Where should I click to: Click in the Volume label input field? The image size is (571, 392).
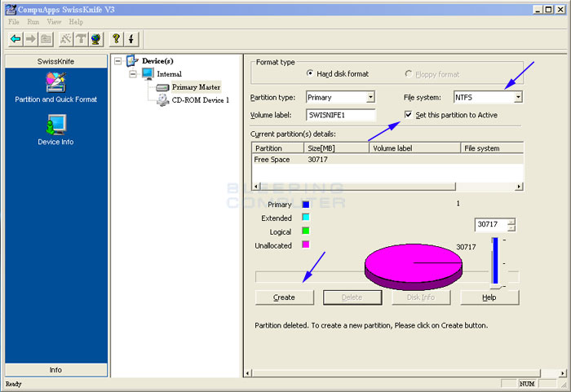tap(341, 115)
